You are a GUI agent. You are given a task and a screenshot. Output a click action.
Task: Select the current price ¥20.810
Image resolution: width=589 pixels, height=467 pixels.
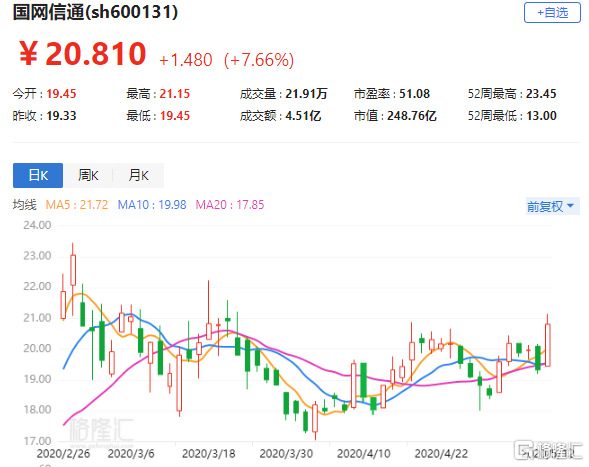pyautogui.click(x=82, y=54)
